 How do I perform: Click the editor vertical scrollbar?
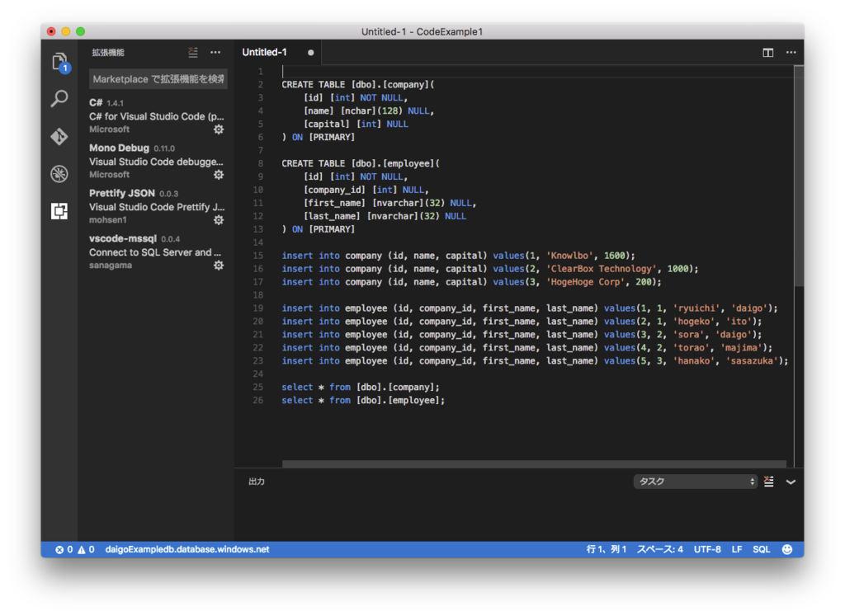(x=799, y=176)
